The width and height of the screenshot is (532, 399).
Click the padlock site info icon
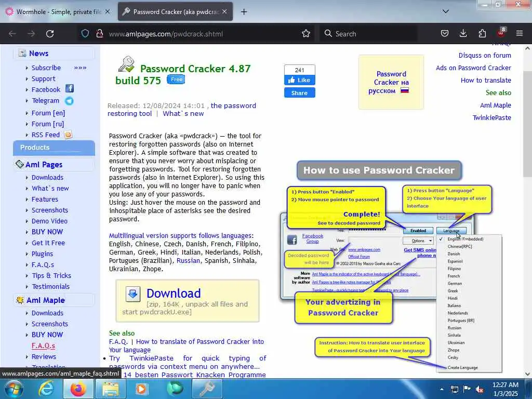[99, 33]
